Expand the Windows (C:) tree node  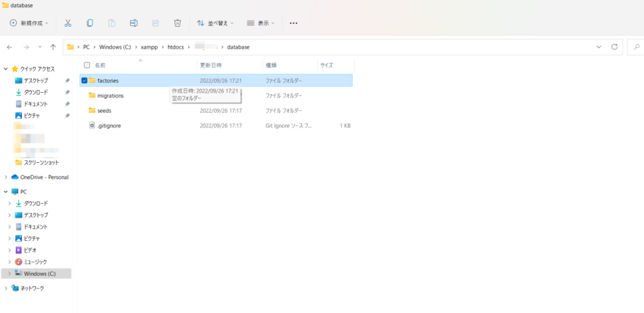(9, 274)
